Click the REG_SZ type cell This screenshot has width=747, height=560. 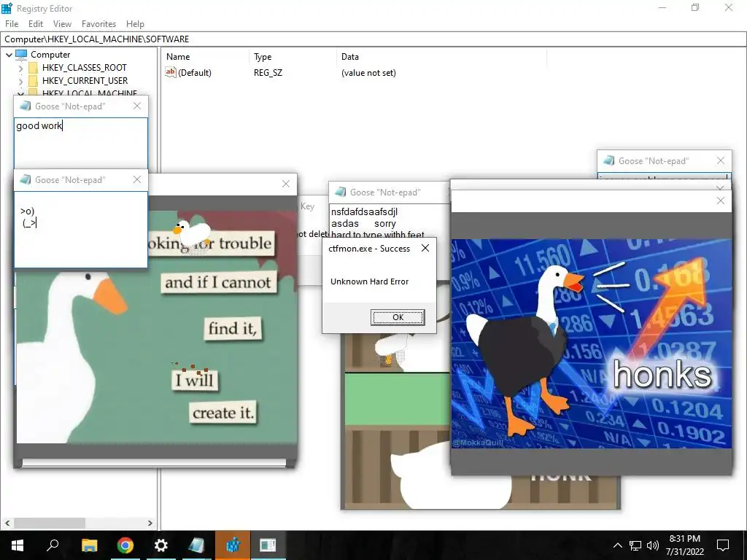(x=268, y=73)
